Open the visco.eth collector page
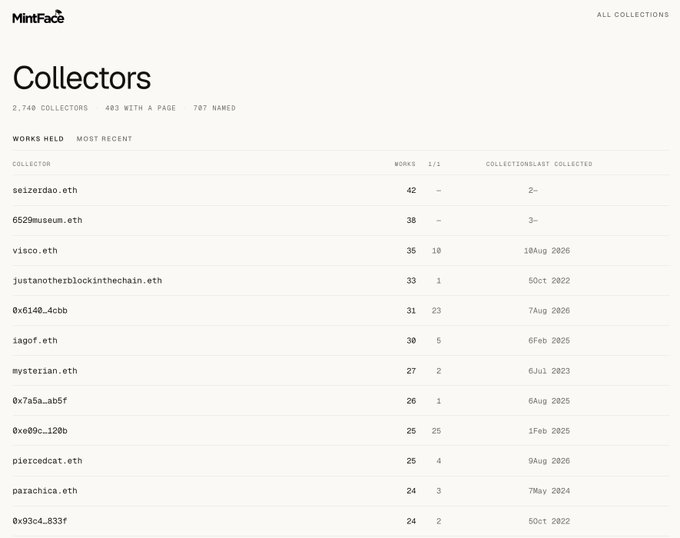The image size is (680, 538). click(x=35, y=251)
